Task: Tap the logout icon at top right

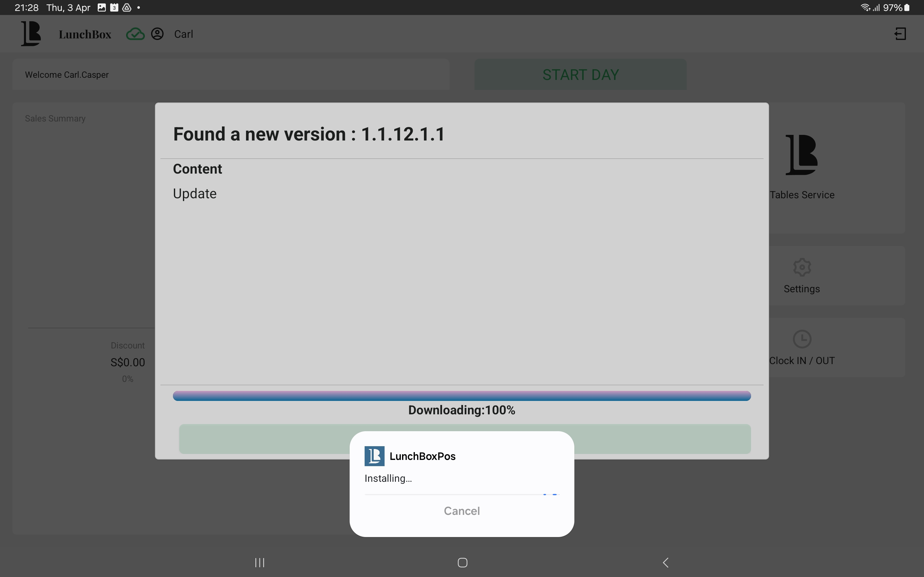Action: pyautogui.click(x=900, y=34)
